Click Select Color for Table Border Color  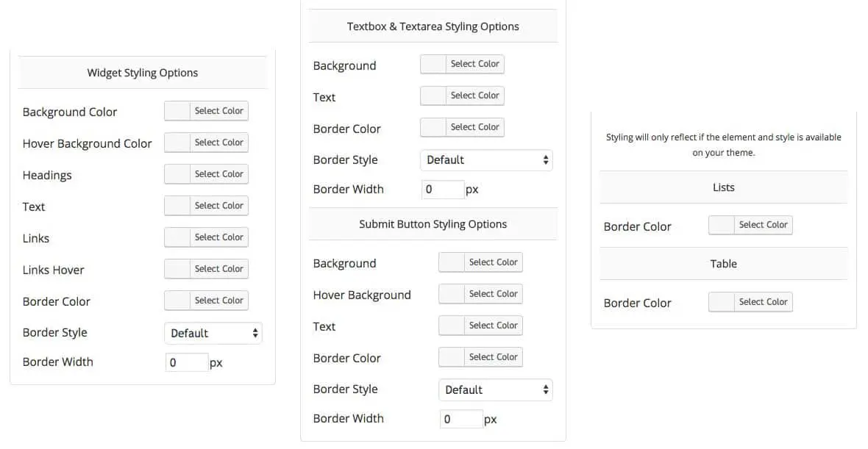[763, 301]
